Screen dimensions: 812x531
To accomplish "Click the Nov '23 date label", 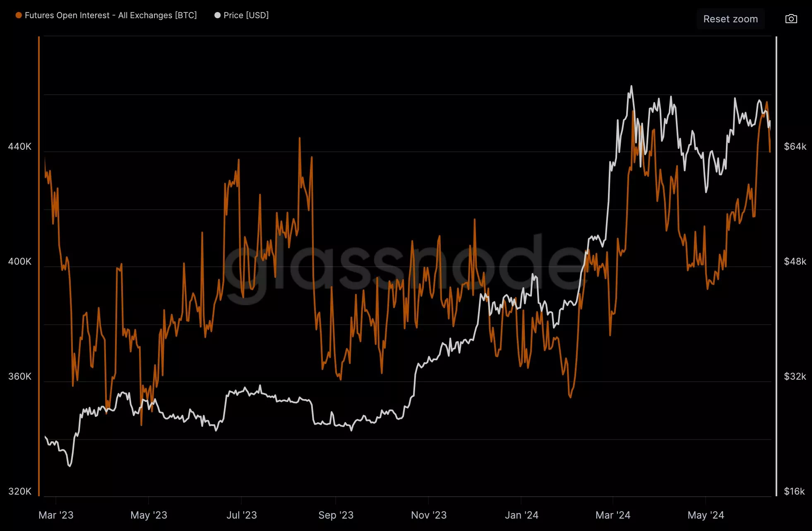I will pyautogui.click(x=429, y=515).
